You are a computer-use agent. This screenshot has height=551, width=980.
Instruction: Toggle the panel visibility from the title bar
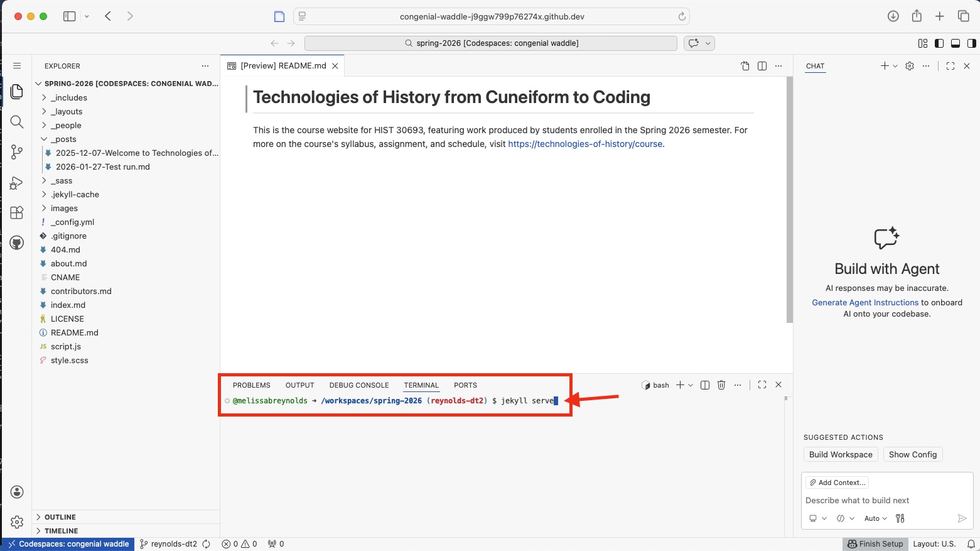(x=956, y=43)
